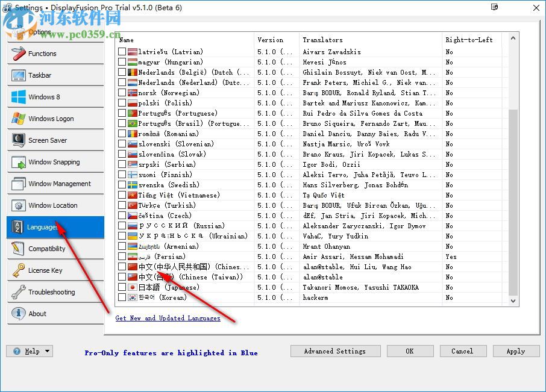
Task: Sort by Right-to-Left column header
Action: tap(472, 40)
